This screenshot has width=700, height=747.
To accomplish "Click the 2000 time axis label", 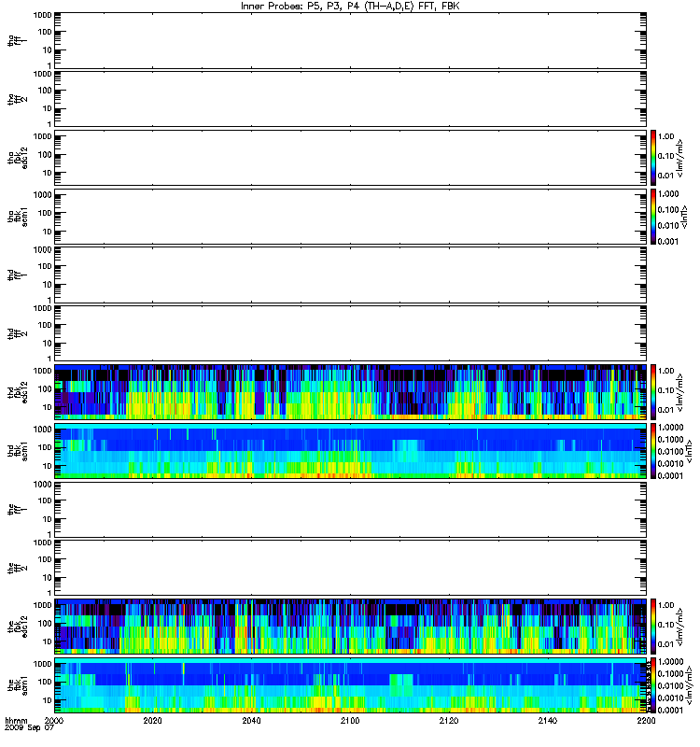I will coord(54,720).
